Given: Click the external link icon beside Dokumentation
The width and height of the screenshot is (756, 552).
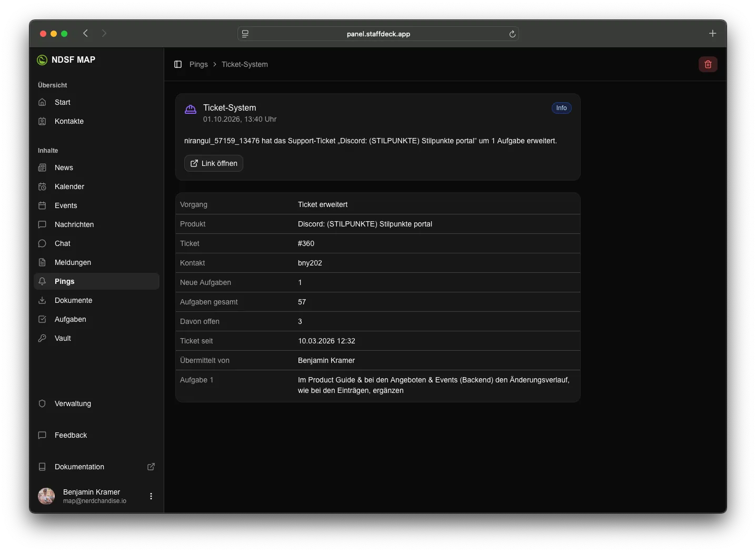Looking at the screenshot, I should pyautogui.click(x=151, y=467).
